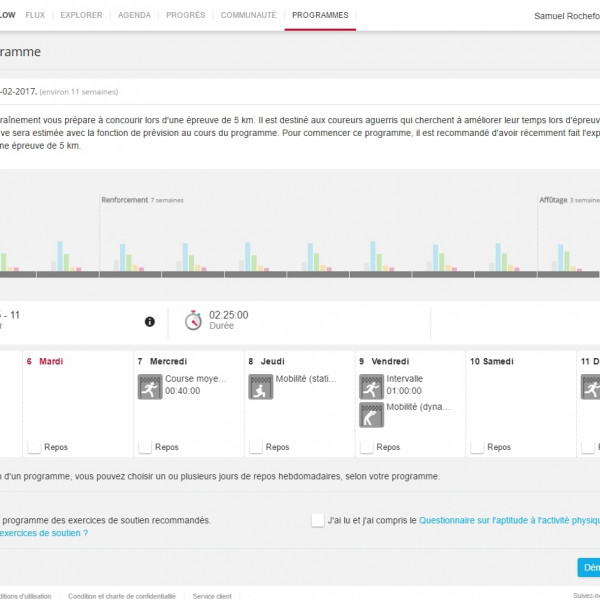Select Friday's Intervalle running icon
This screenshot has width=600, height=600.
371,386
